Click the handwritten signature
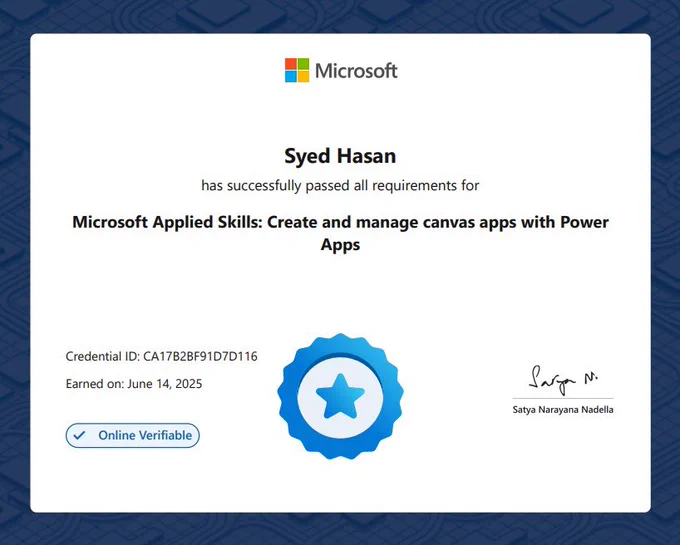680x545 pixels. pos(562,379)
